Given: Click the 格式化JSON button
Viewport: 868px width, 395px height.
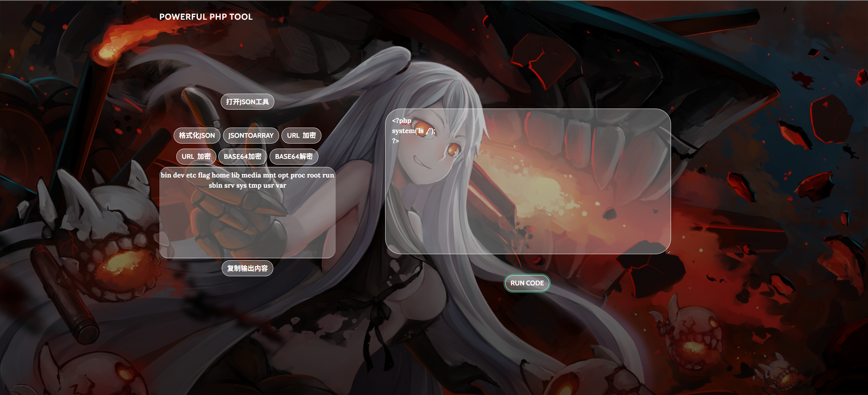Looking at the screenshot, I should tap(197, 135).
